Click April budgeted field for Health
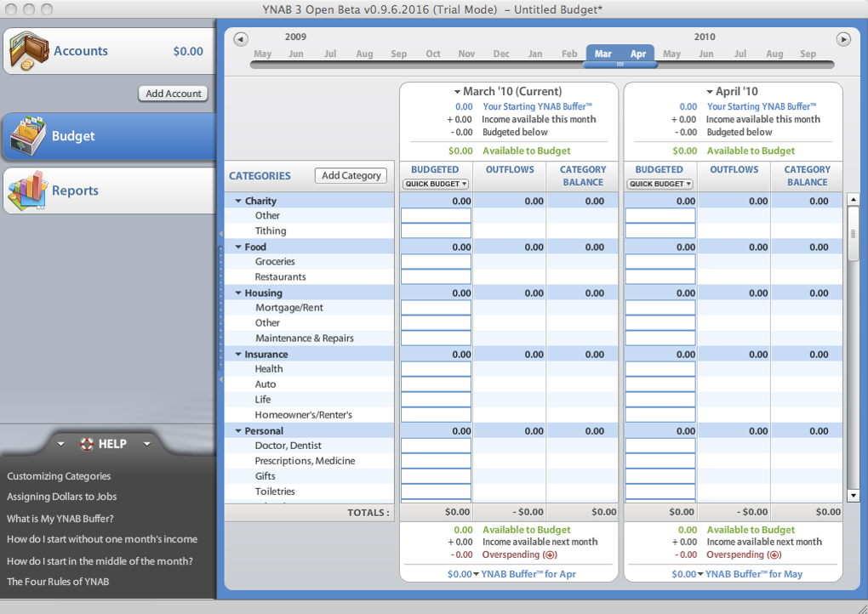The width and height of the screenshot is (868, 614). tap(660, 369)
